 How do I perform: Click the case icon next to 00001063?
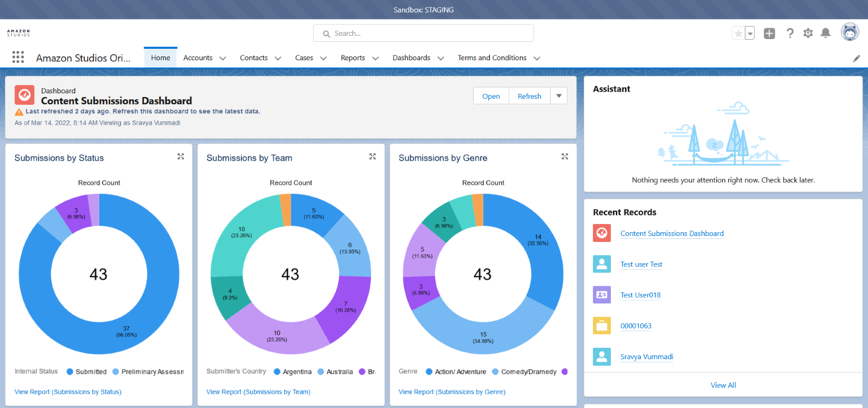[x=602, y=326]
